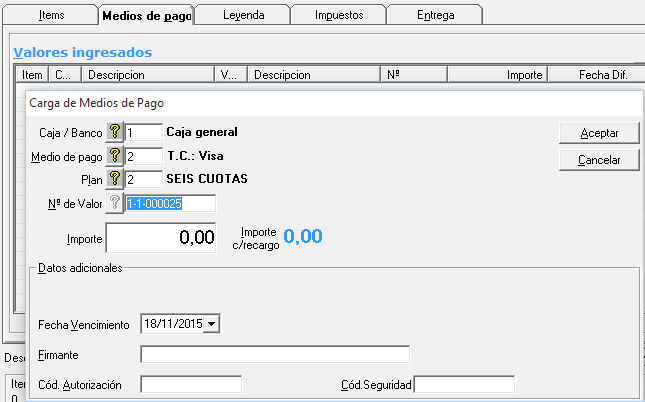Click the Plan code field
This screenshot has width=645, height=402.
(x=144, y=180)
